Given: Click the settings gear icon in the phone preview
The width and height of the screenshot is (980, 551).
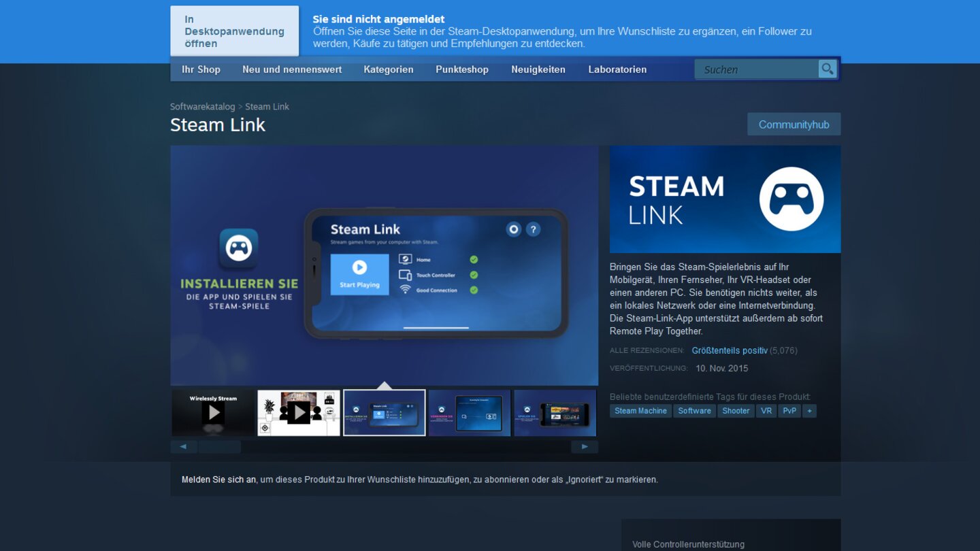Looking at the screenshot, I should [512, 229].
